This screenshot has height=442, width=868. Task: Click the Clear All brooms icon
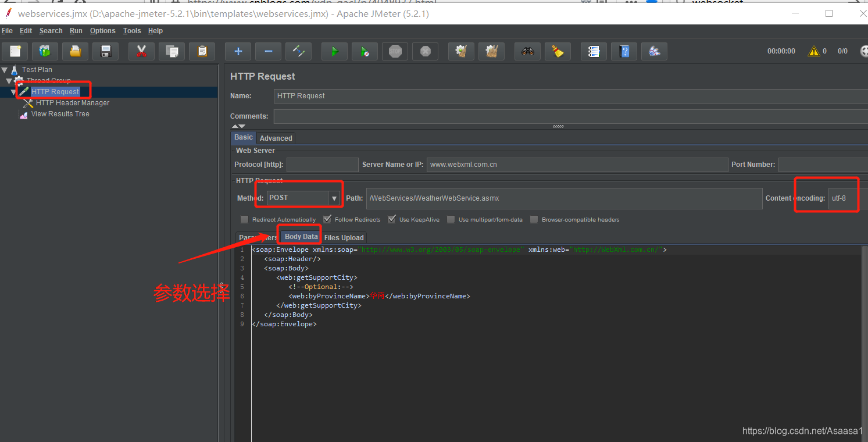point(492,51)
